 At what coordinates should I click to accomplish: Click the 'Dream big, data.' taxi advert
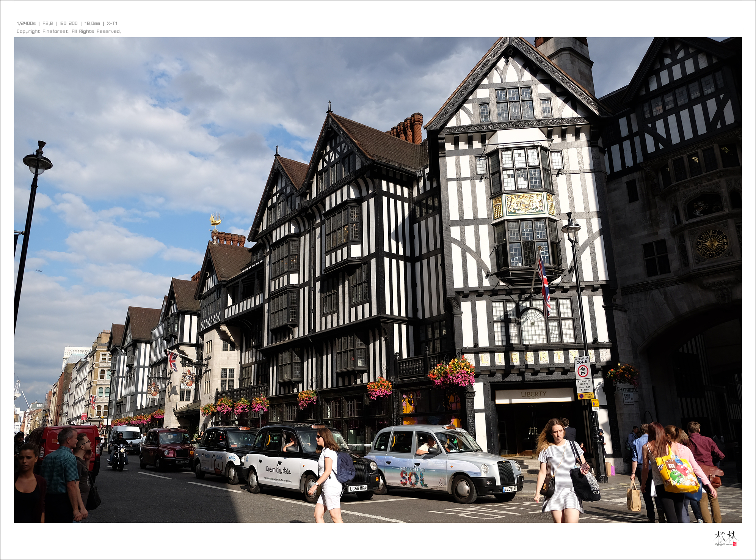pyautogui.click(x=278, y=470)
